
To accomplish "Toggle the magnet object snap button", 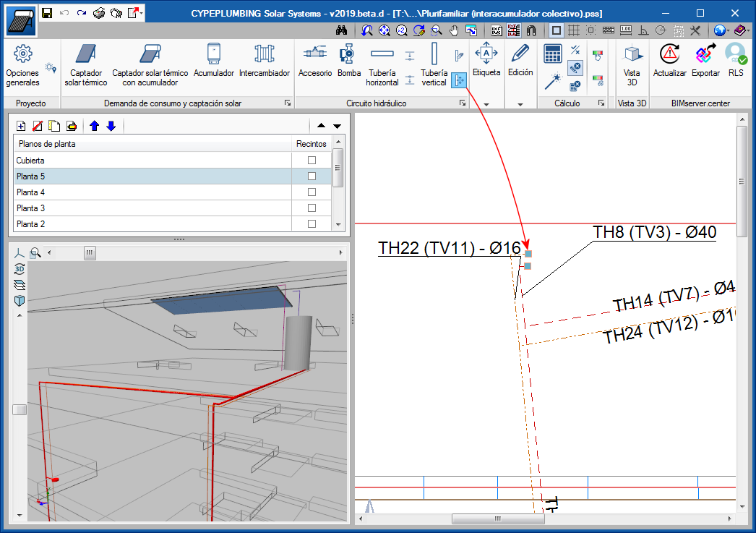I will click(531, 31).
